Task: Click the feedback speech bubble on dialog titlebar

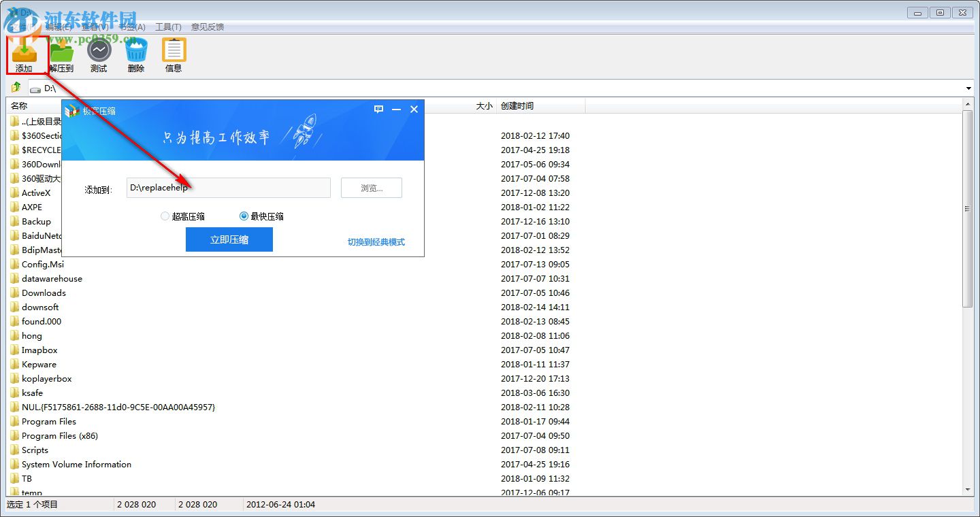Action: (x=379, y=109)
